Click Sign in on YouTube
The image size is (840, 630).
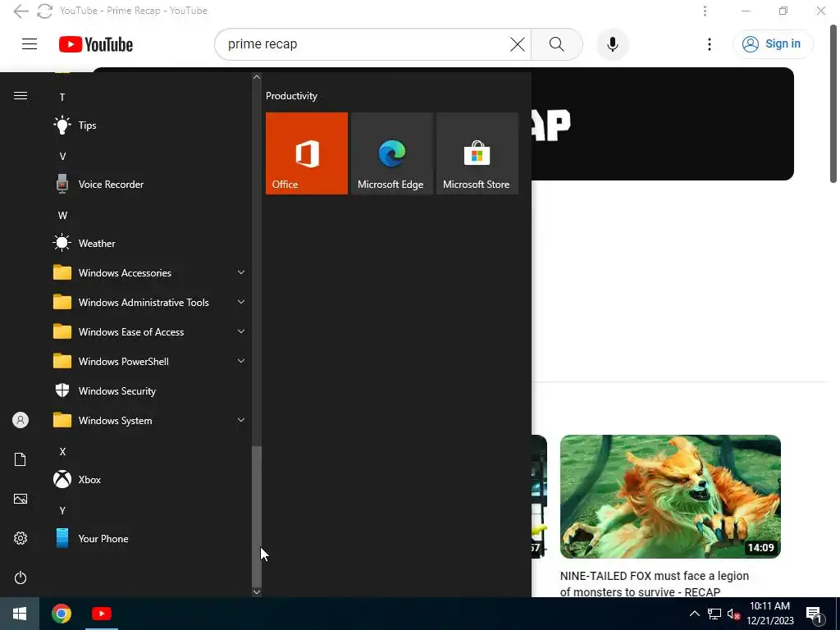tap(772, 44)
